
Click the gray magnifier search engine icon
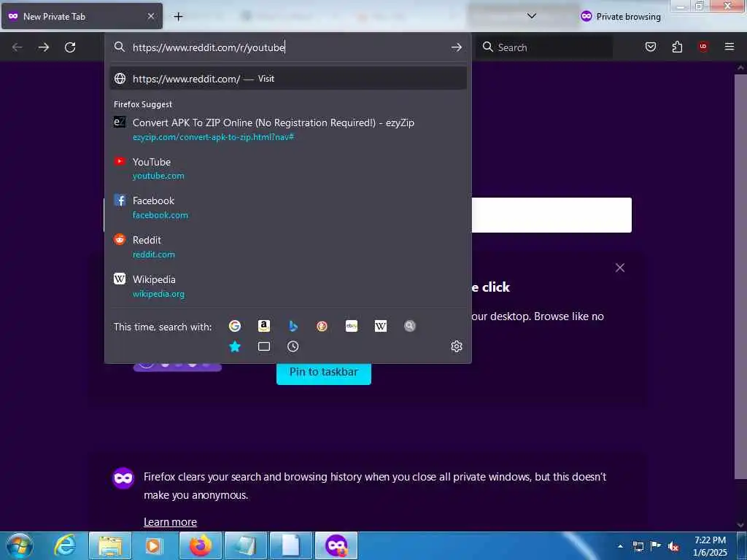[410, 326]
